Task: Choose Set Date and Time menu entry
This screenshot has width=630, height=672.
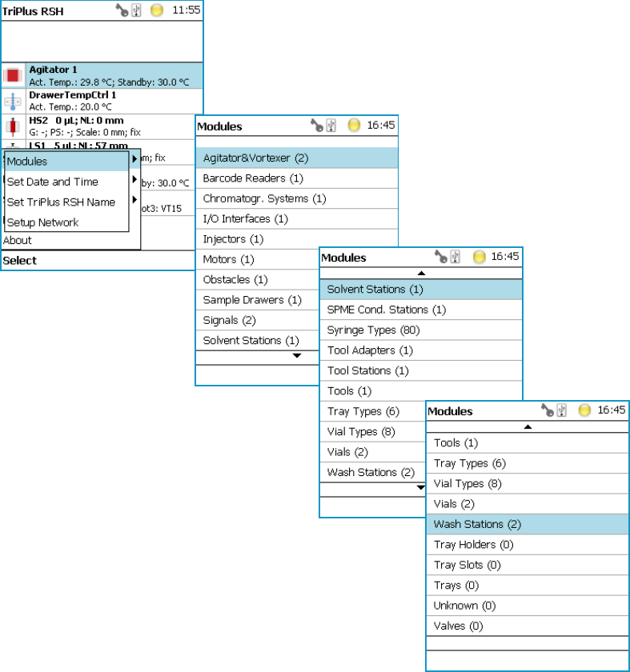Action: pyautogui.click(x=67, y=182)
